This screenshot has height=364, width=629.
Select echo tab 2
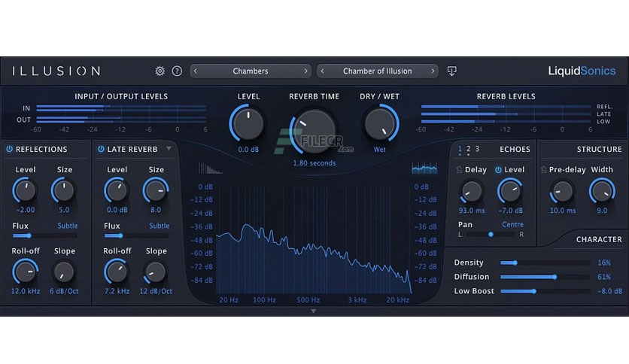(468, 149)
